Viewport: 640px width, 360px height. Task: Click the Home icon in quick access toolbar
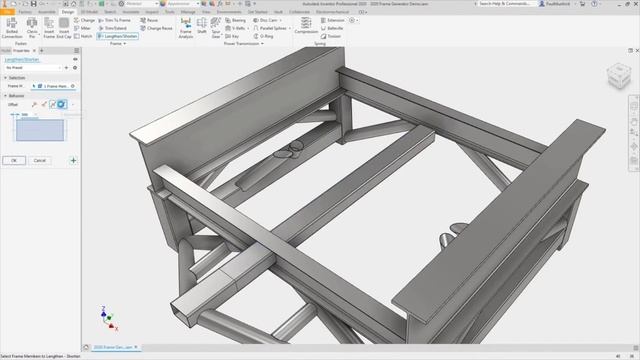[73, 4]
